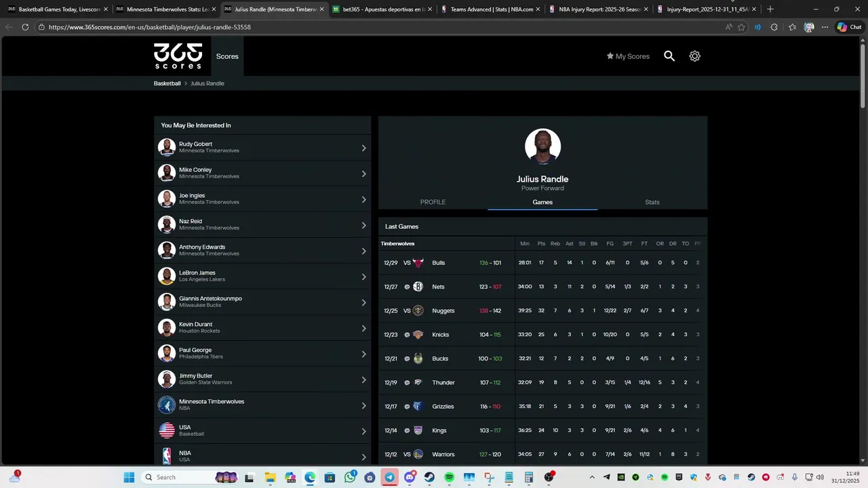Click the Knicks team logo

[x=418, y=335]
